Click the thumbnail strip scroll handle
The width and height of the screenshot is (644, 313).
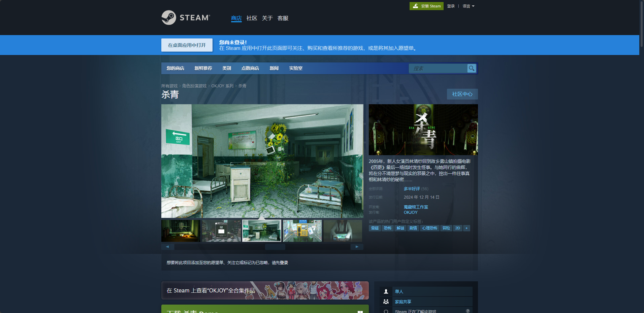[x=275, y=247]
